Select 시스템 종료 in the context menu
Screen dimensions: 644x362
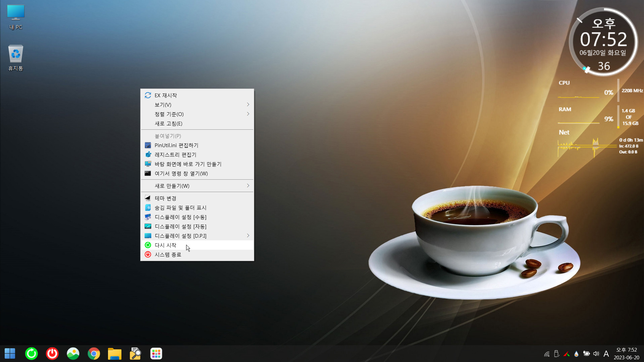click(197, 254)
